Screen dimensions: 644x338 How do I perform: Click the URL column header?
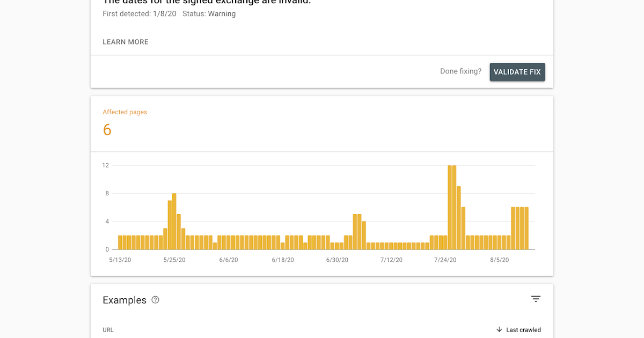108,330
